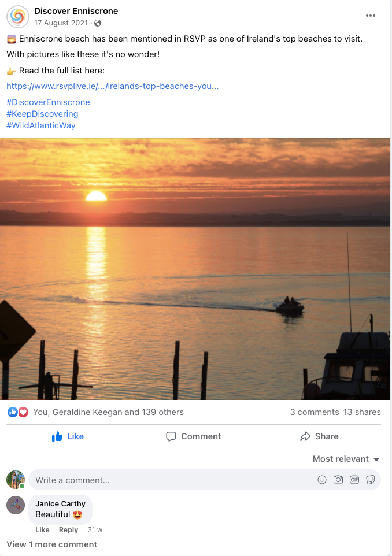392x556 pixels.
Task: Expand View 1 more comment
Action: point(51,544)
